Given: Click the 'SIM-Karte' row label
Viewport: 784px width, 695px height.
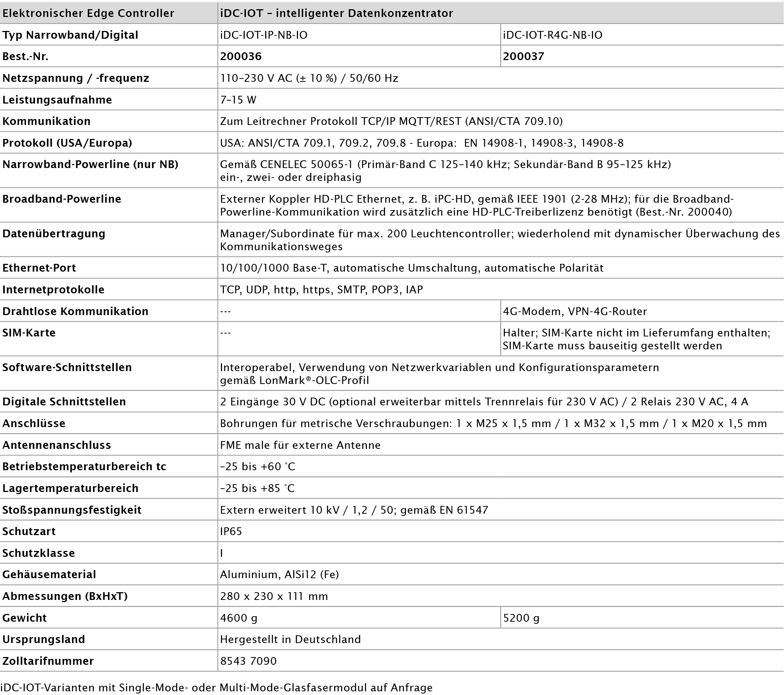Looking at the screenshot, I should [x=29, y=333].
